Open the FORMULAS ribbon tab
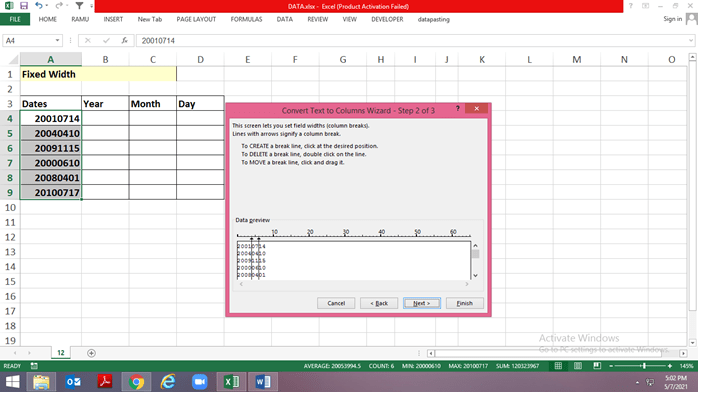Image resolution: width=725 pixels, height=417 pixels. [x=246, y=19]
